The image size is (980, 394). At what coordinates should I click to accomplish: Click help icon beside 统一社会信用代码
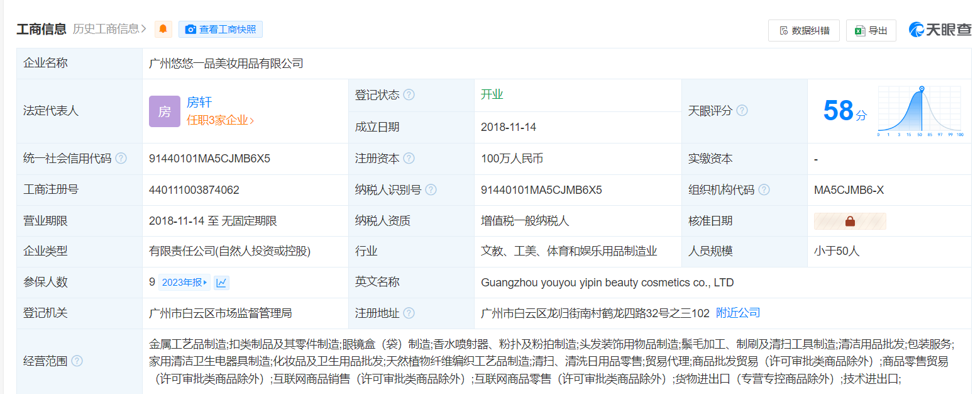coord(121,159)
